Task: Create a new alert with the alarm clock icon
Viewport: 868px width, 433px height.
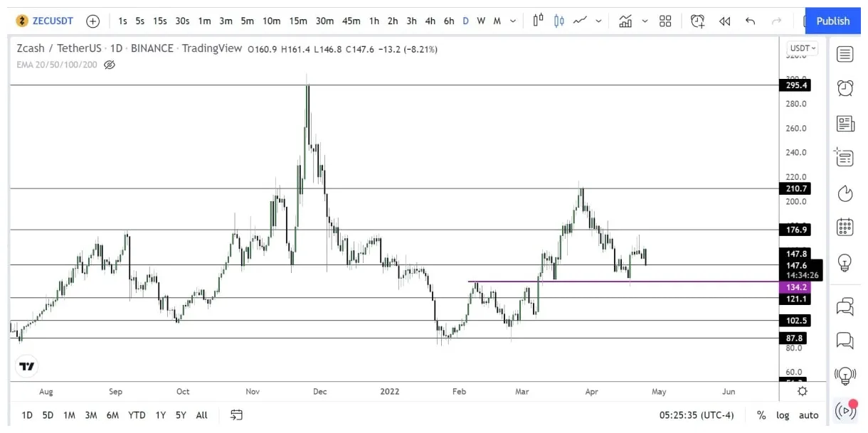Action: (697, 21)
